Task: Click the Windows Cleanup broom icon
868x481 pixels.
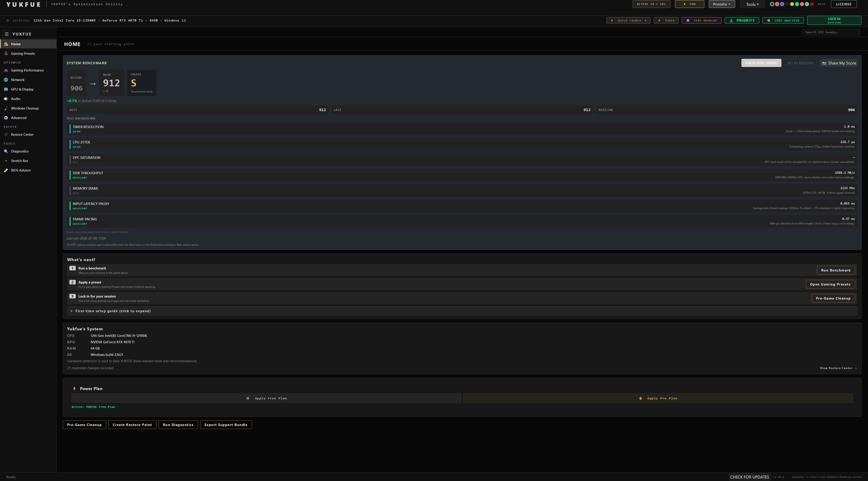Action: point(6,108)
